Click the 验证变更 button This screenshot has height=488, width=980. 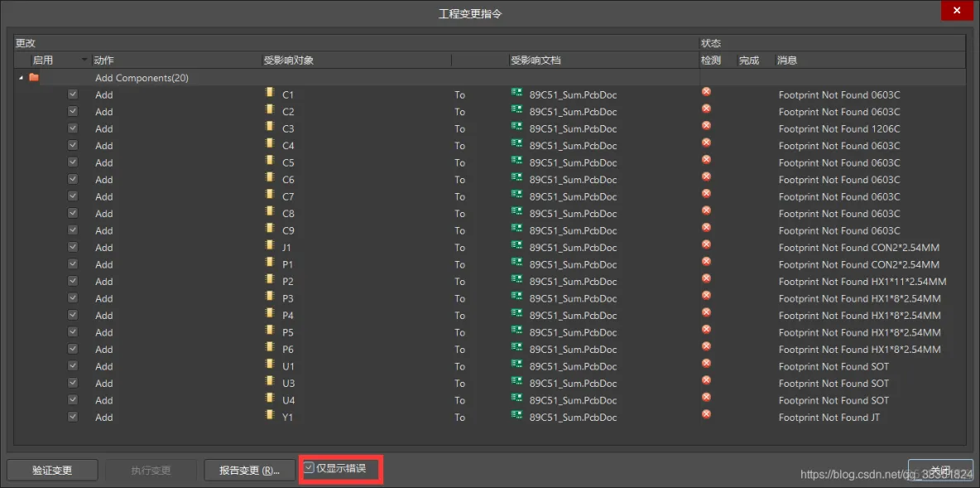[52, 470]
